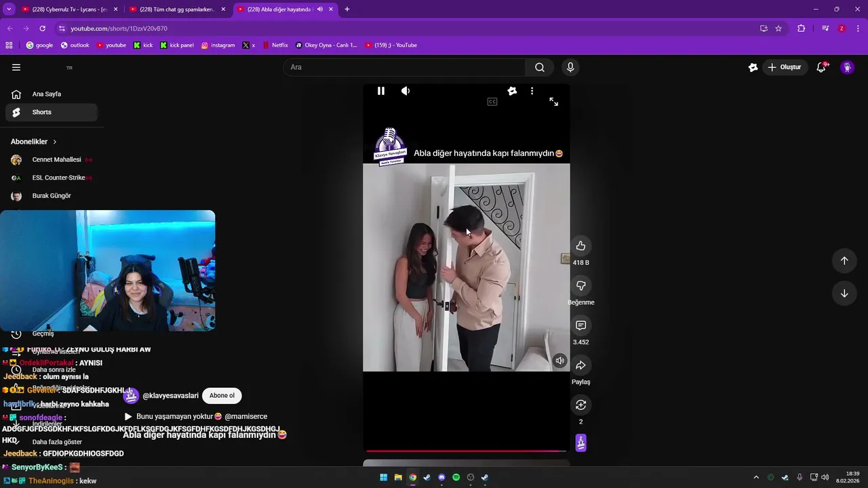Viewport: 868px width, 488px height.
Task: Click the Ara search field
Action: click(404, 67)
